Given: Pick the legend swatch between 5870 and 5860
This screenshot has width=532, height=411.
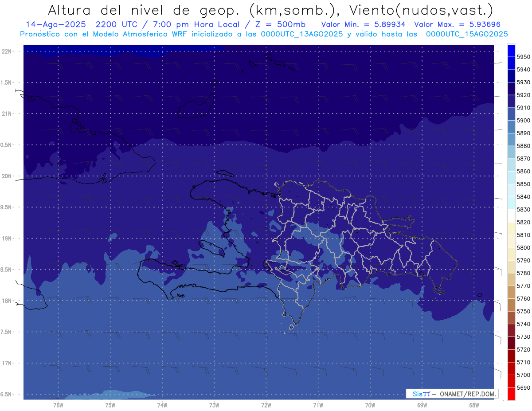Looking at the screenshot, I should click(511, 165).
